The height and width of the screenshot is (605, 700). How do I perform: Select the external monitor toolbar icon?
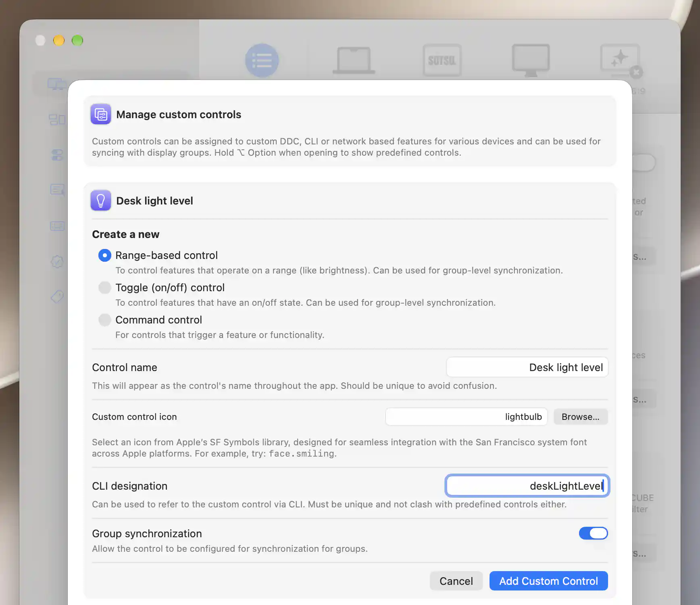click(531, 60)
